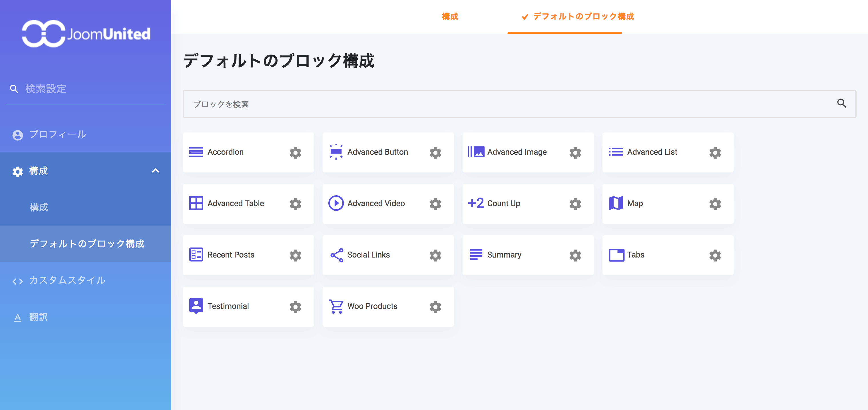Viewport: 868px width, 410px height.
Task: Click the Advanced List label
Action: click(652, 152)
